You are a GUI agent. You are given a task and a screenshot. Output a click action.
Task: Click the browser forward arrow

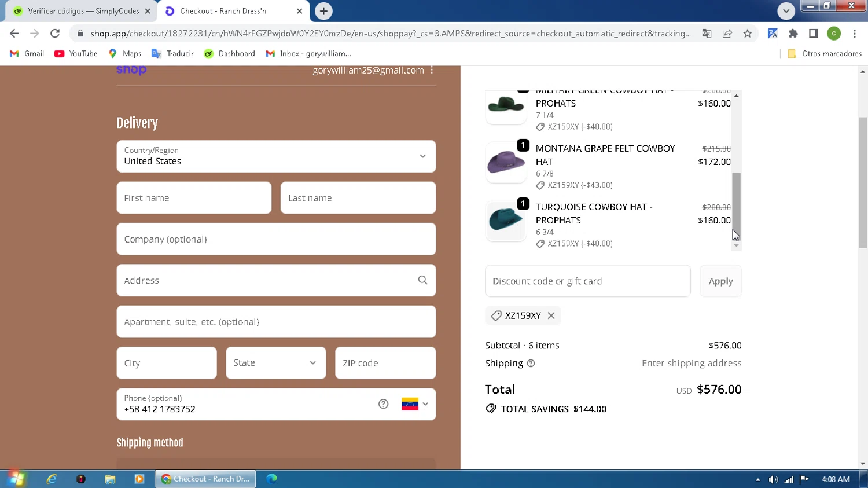point(35,34)
